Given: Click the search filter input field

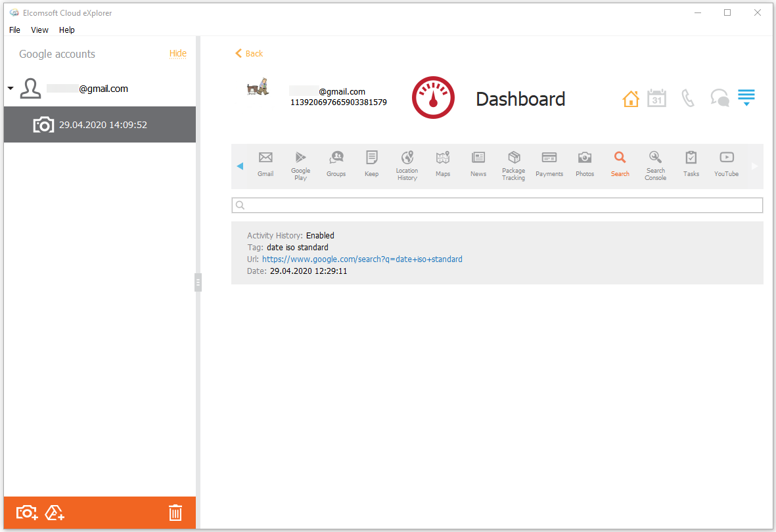Looking at the screenshot, I should pyautogui.click(x=497, y=206).
